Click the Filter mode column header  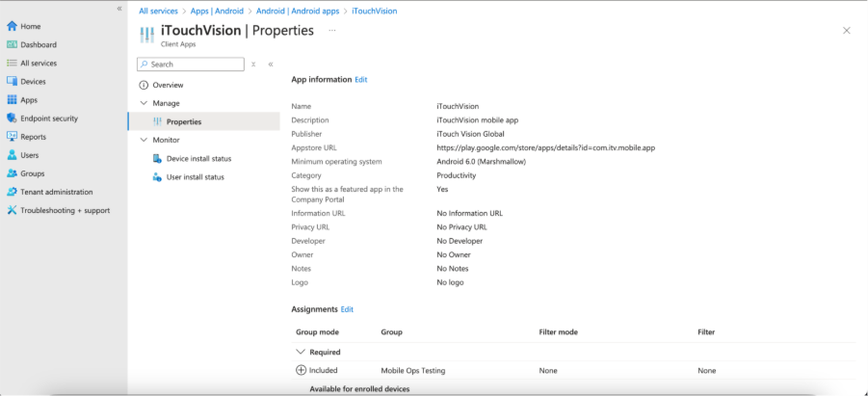point(558,332)
